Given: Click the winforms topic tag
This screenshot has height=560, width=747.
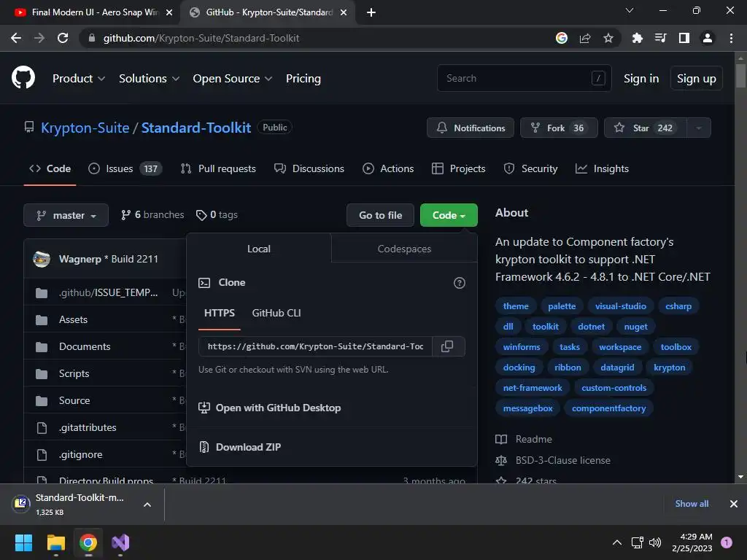Looking at the screenshot, I should pos(522,347).
